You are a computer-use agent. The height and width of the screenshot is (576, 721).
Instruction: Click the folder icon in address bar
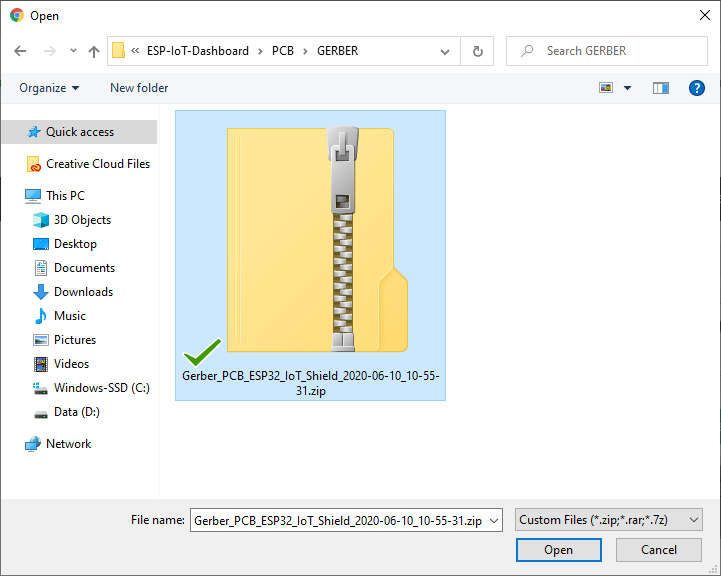pos(119,51)
